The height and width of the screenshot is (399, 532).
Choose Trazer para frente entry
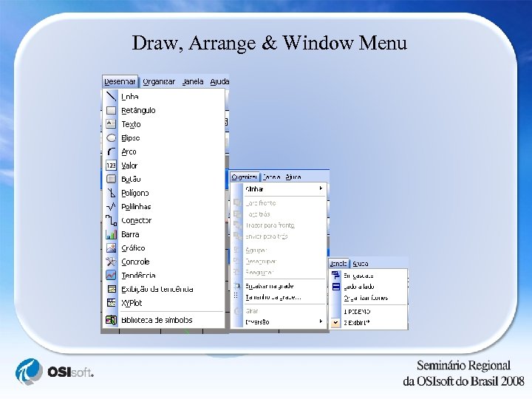279,225
